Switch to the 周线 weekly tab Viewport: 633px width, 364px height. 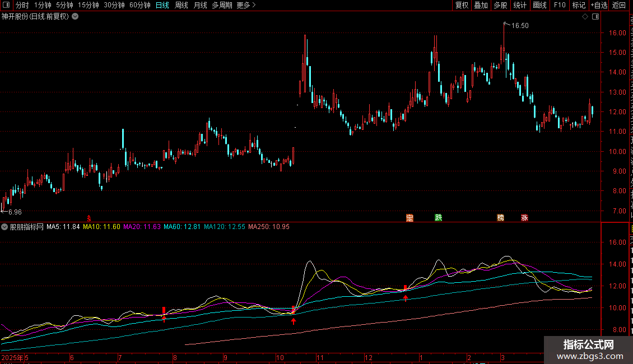pos(181,5)
